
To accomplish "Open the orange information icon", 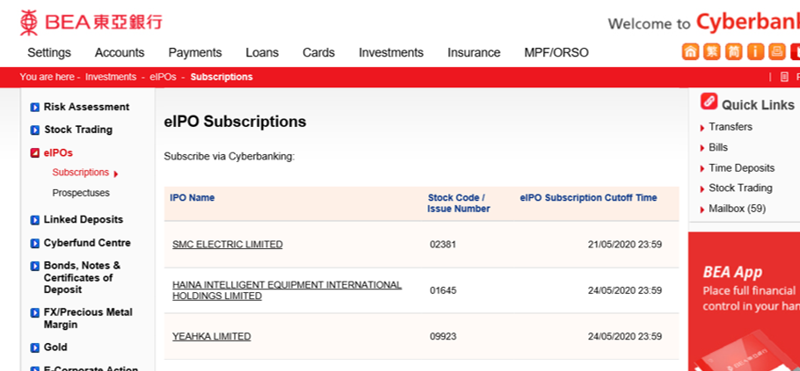I will coord(756,52).
